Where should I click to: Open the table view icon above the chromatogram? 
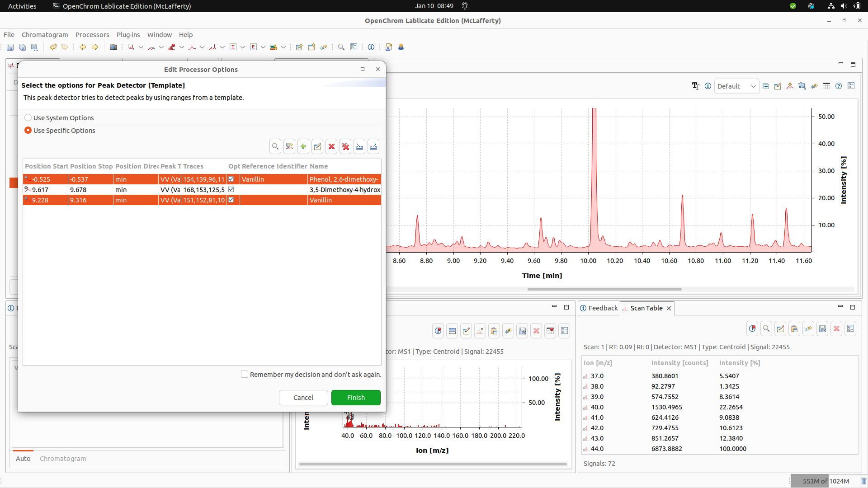point(826,86)
